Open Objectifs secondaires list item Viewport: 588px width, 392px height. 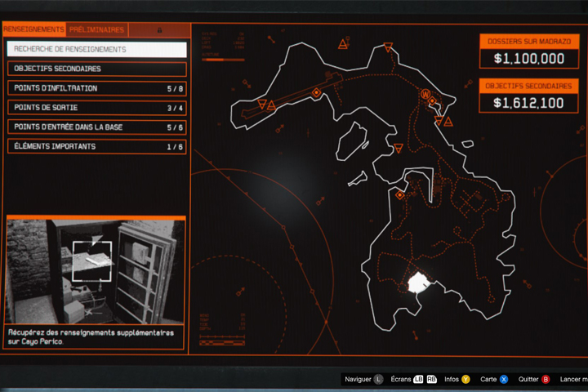coord(96,69)
